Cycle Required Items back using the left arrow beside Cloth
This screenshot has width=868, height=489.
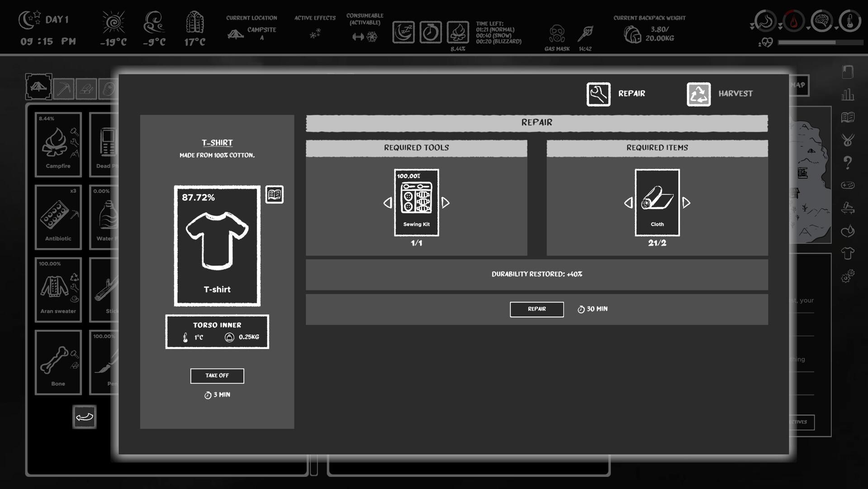[629, 203]
